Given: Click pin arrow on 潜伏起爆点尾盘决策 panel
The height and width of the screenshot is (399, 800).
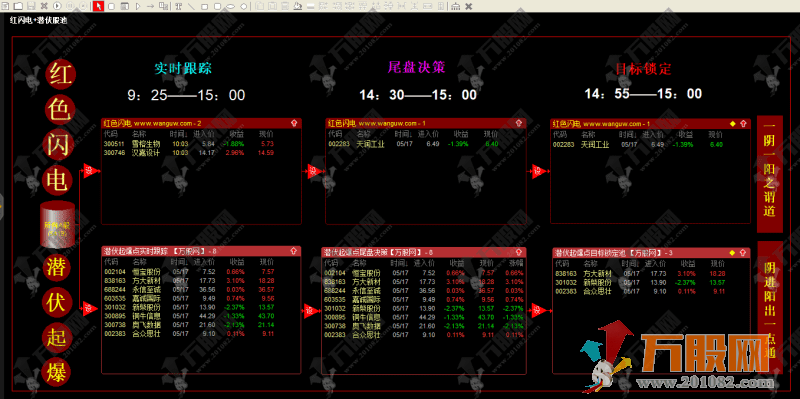Looking at the screenshot, I should [x=518, y=252].
